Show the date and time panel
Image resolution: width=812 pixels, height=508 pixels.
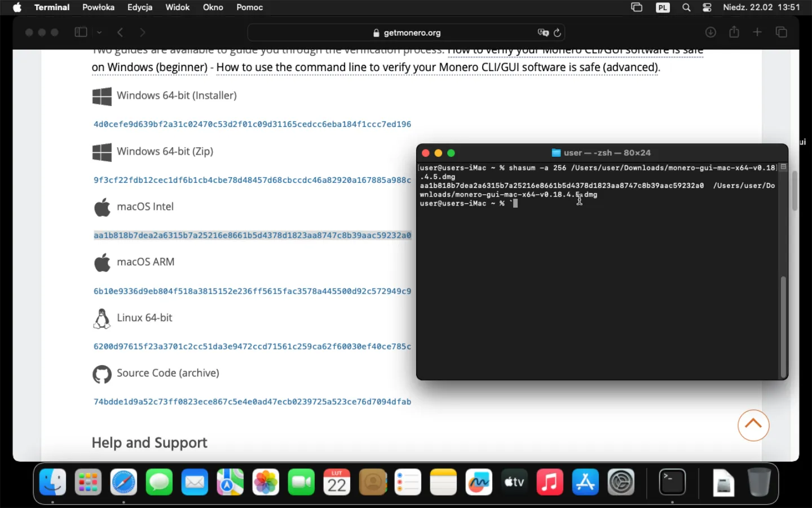point(761,7)
